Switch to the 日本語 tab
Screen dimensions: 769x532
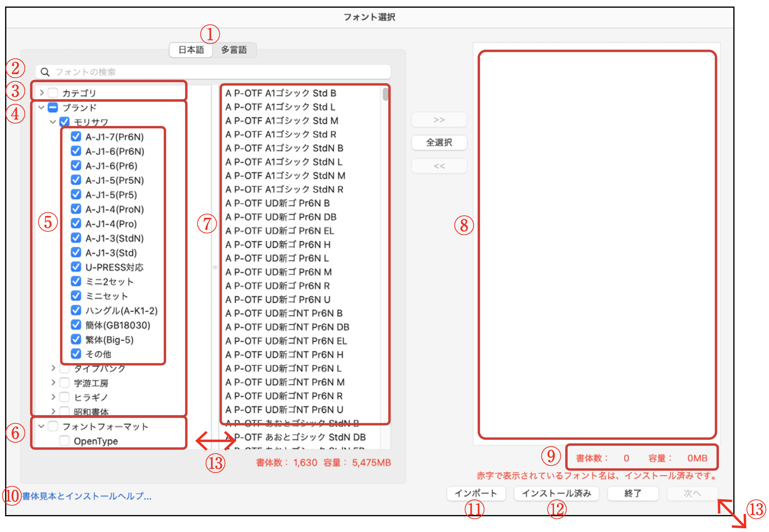(x=191, y=50)
